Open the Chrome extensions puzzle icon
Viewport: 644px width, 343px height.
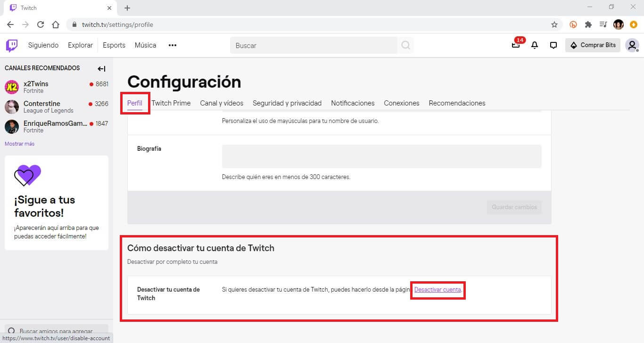[588, 24]
